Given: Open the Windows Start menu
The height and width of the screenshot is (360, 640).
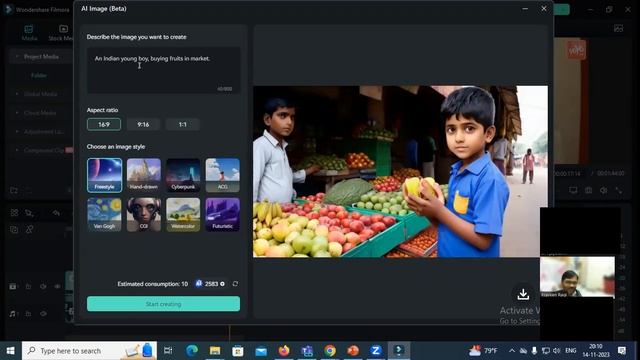Looking at the screenshot, I should (11, 351).
